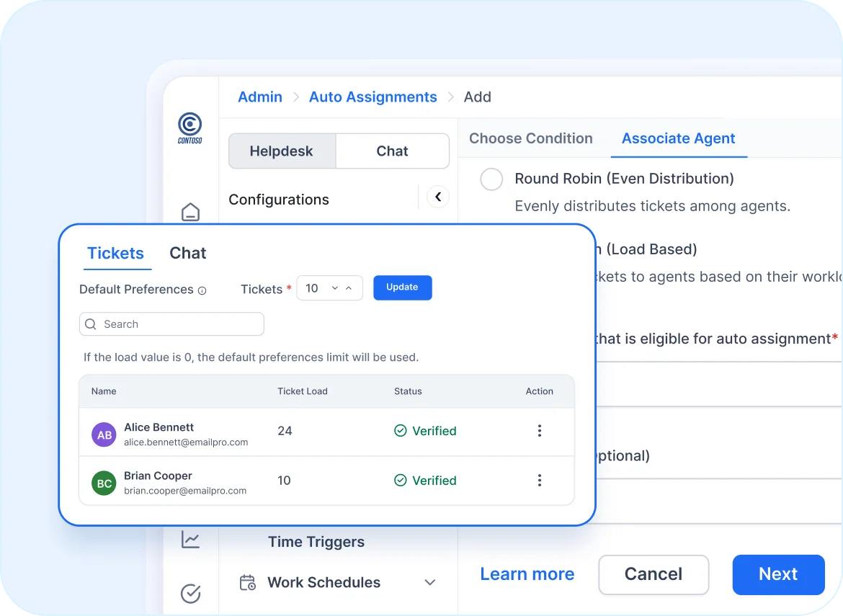Click brian.cooper@emailpro.com email text
This screenshot has width=843, height=616.
(x=185, y=491)
